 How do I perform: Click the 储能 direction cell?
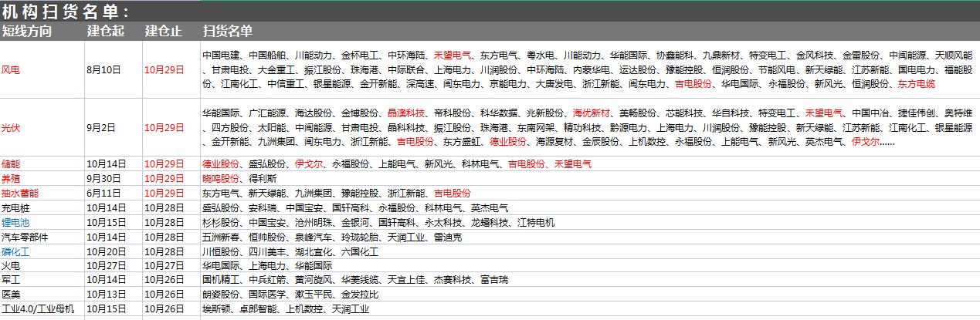(42, 163)
